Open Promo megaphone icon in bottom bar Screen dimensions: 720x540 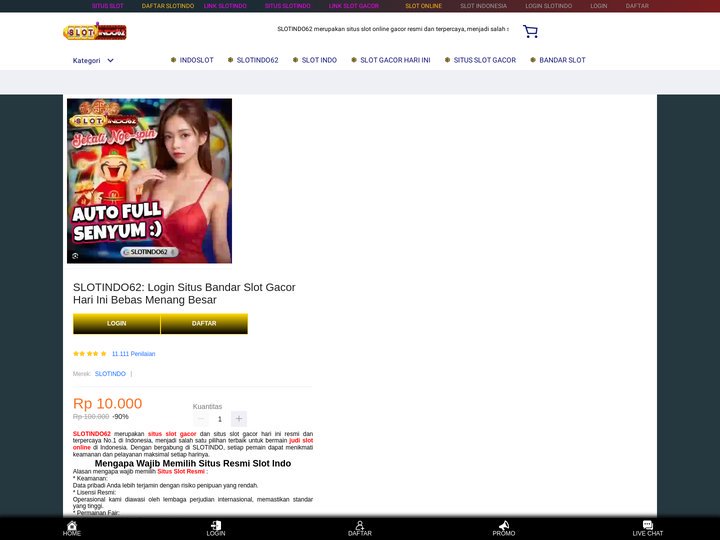[x=504, y=525]
